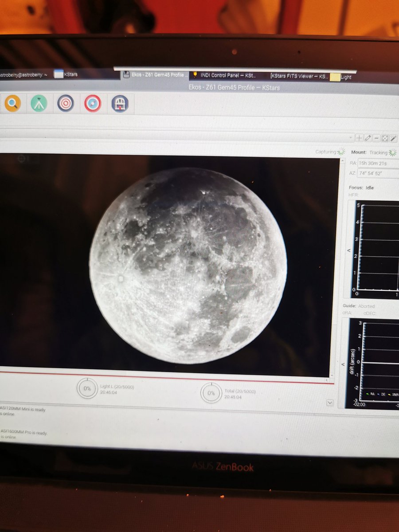Click the mount AZ value field
Screen dimensions: 399x532
[379, 173]
